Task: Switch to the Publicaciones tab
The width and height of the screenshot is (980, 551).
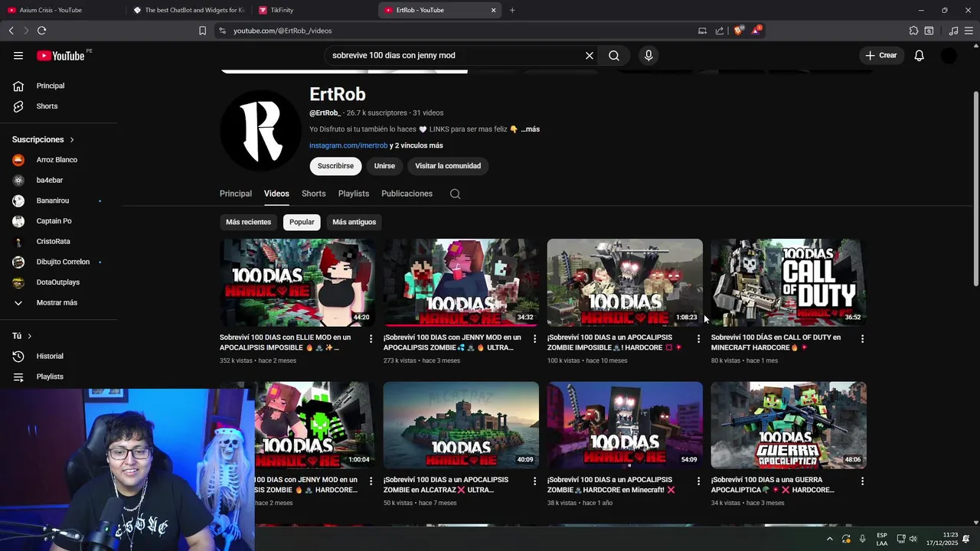Action: pyautogui.click(x=407, y=194)
